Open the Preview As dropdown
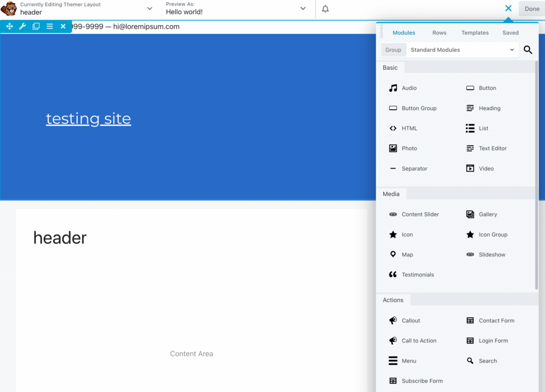 [303, 9]
